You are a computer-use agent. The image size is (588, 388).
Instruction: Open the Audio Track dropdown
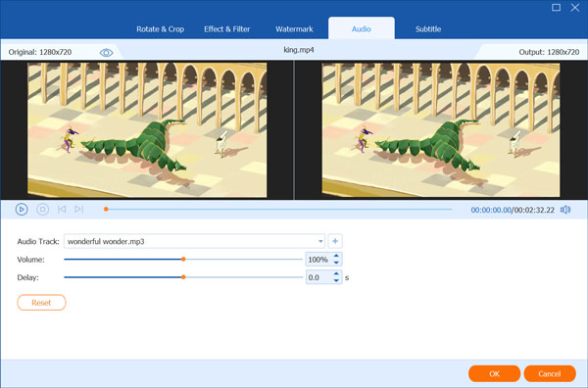click(320, 241)
